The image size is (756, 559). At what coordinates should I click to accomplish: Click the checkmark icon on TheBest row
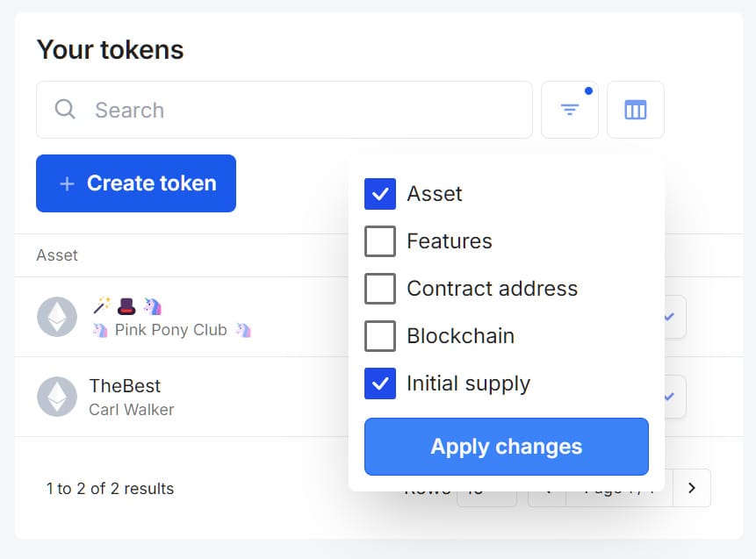point(667,396)
